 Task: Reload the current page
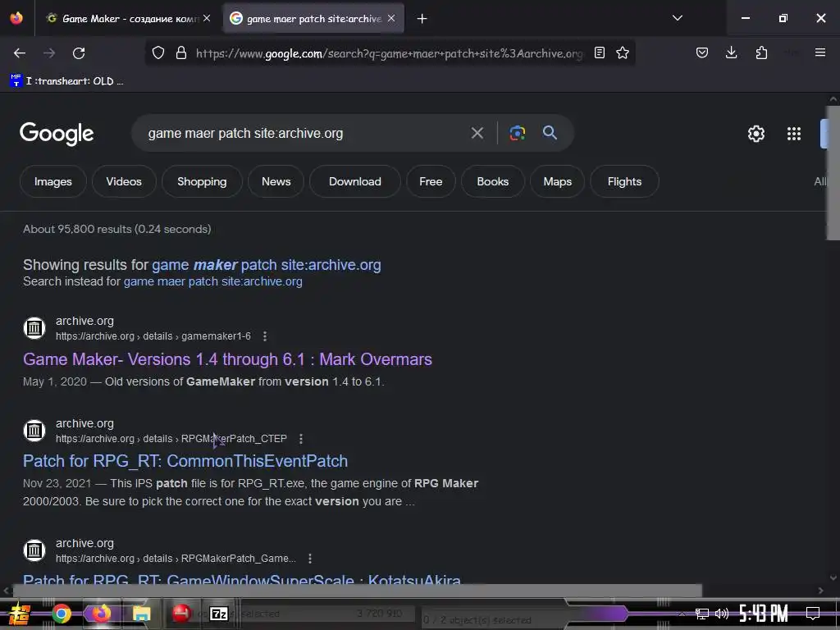pyautogui.click(x=79, y=53)
